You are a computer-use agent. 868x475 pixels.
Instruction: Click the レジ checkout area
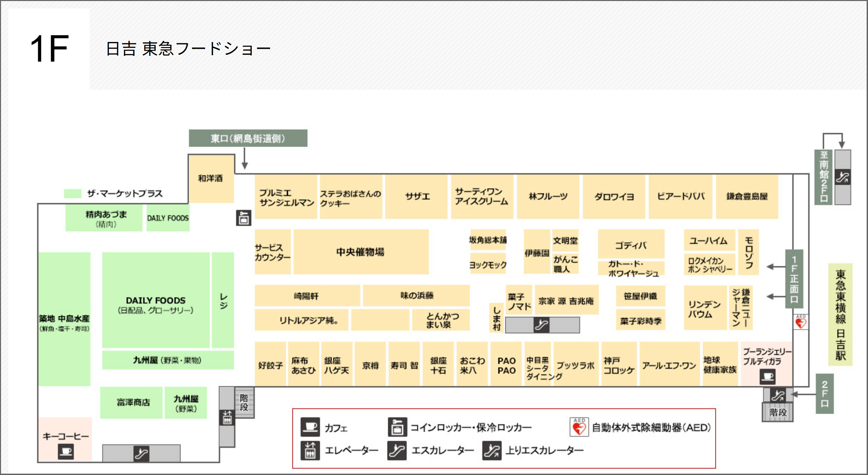(x=223, y=300)
